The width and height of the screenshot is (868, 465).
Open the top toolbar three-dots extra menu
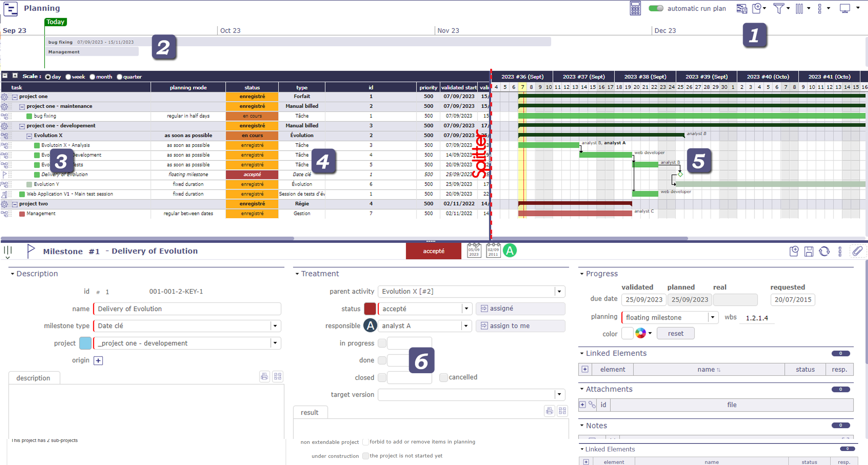[x=820, y=8]
